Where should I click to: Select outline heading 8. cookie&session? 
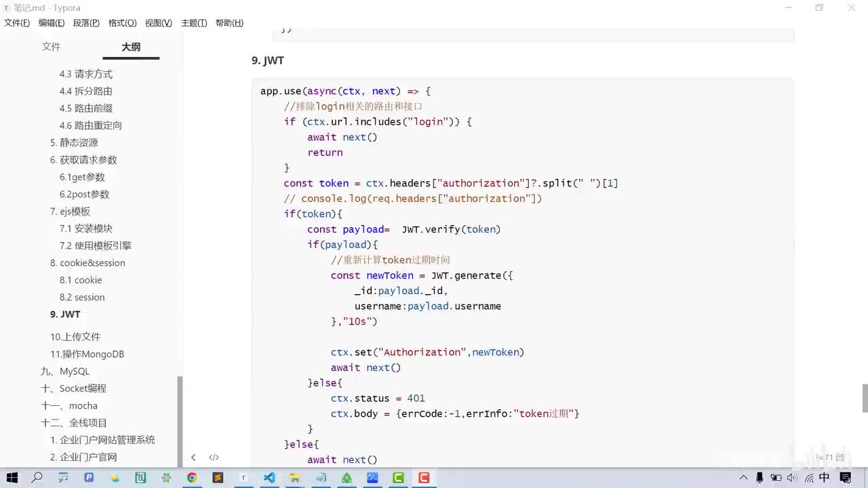pos(87,263)
